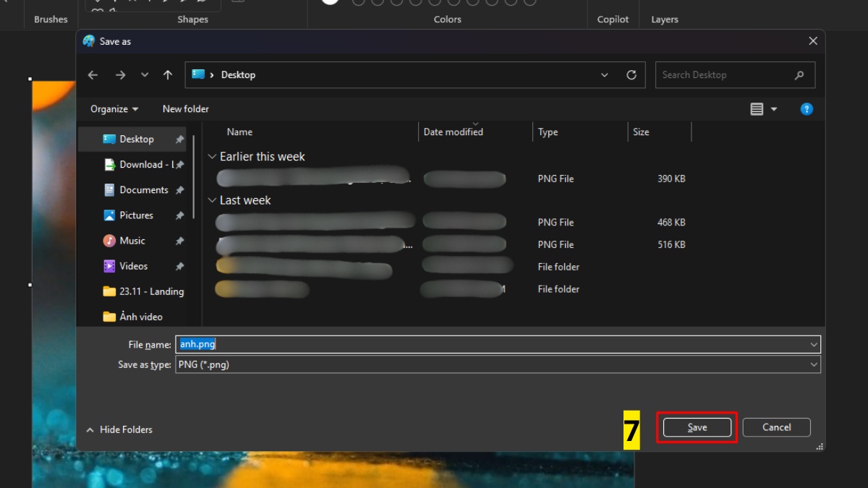Open the Copilot feature in Paint
Viewport: 868px width, 488px height.
[x=612, y=19]
